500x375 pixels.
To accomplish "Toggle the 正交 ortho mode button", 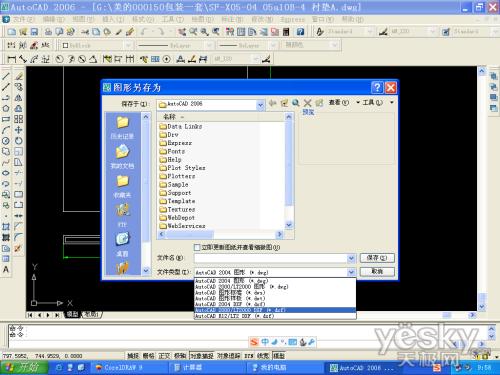I will point(164,356).
